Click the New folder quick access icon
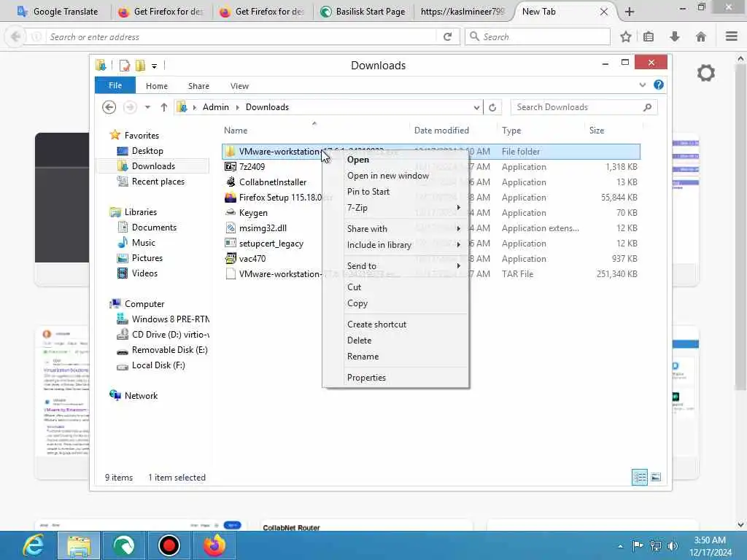Viewport: 747px width, 560px height. tap(140, 65)
